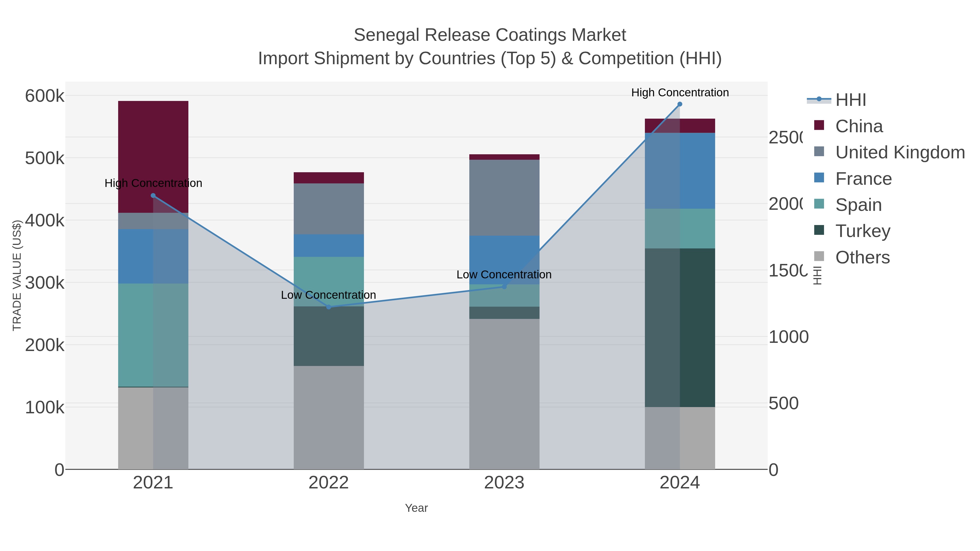Click the HHI data point for 2024
The image size is (980, 551).
[x=680, y=104]
